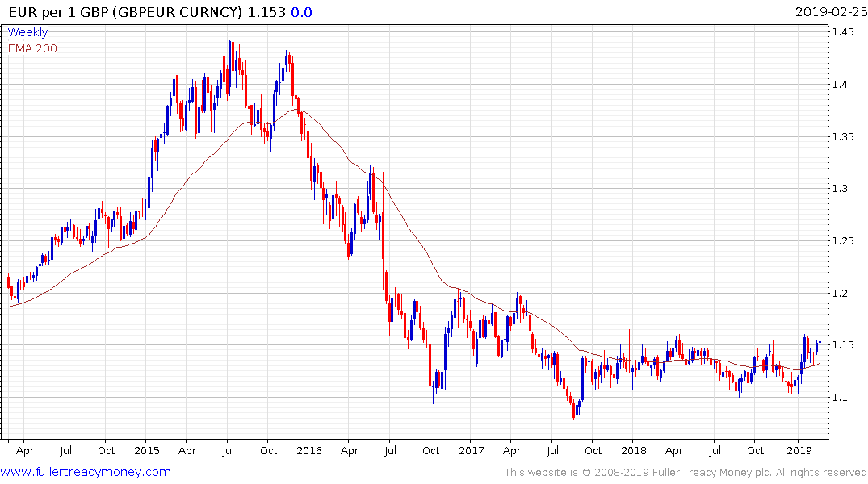The image size is (868, 484).
Task: Click the www.fullertreacymoney.com link
Action: [86, 473]
